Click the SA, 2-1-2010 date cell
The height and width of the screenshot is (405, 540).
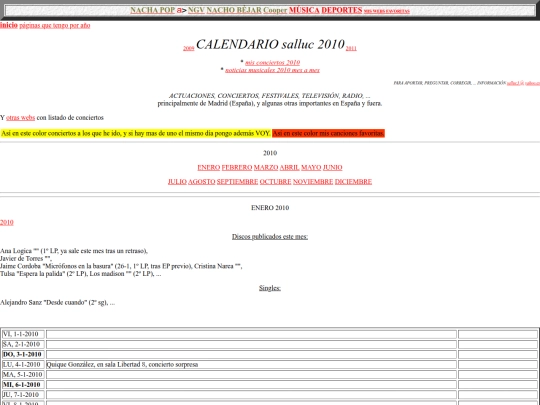(23, 344)
